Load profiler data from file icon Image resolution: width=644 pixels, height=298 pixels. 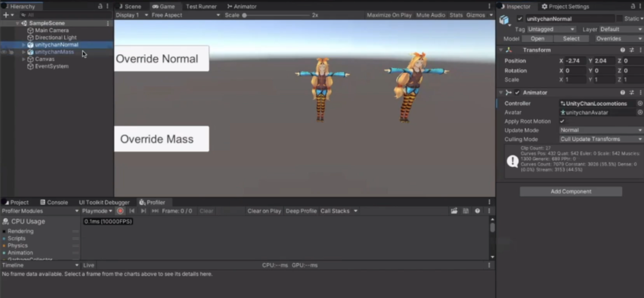[454, 211]
